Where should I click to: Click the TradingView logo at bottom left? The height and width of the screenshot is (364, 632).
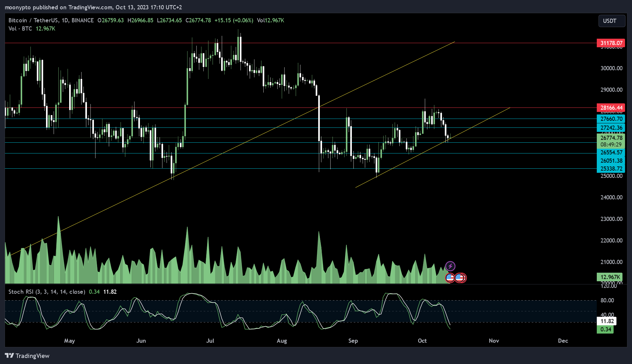pos(27,356)
